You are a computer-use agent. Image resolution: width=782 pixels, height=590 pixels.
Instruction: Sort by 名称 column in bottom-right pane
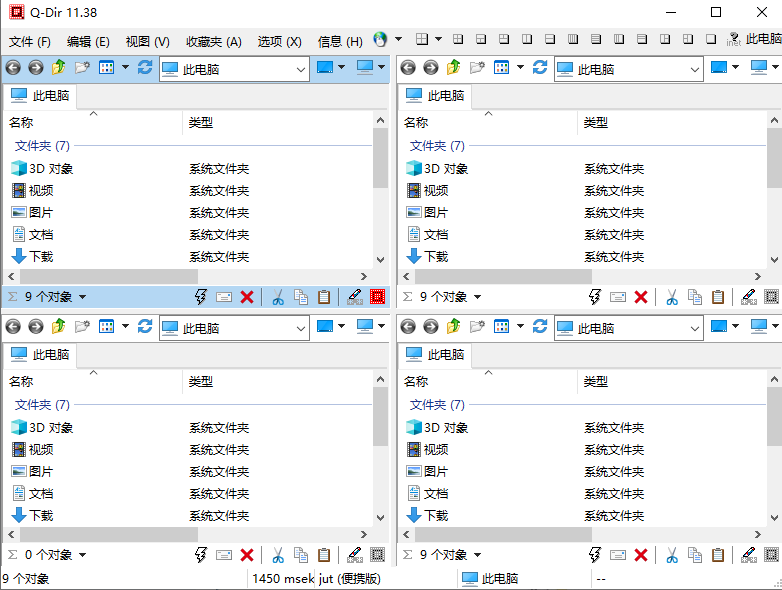click(488, 382)
